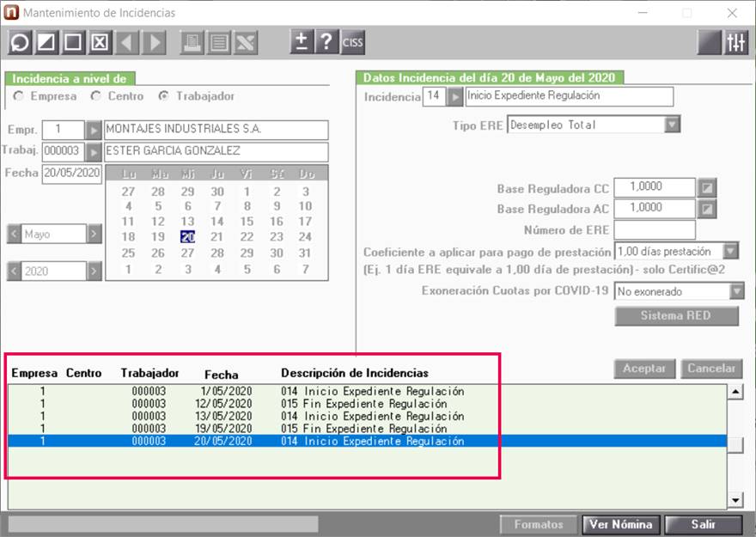
Task: Click the X-box delete record icon
Action: [x=101, y=42]
